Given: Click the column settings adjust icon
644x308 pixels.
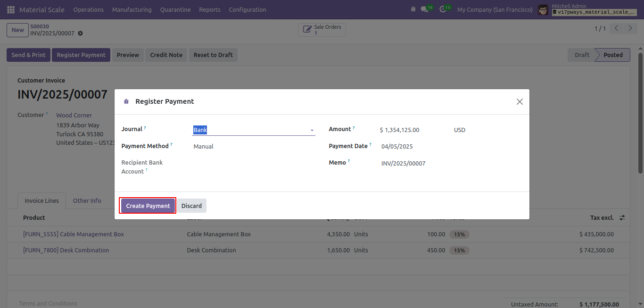Looking at the screenshot, I should [x=622, y=217].
